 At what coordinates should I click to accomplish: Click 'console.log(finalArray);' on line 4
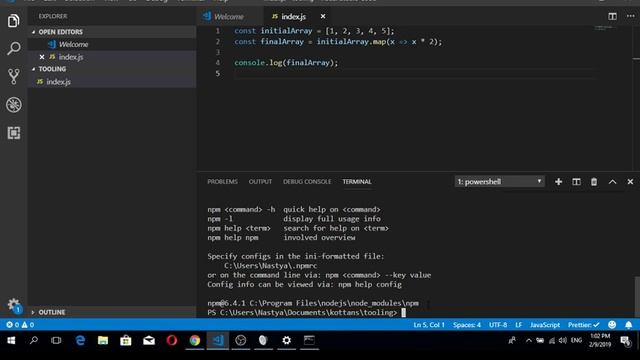[x=286, y=63]
